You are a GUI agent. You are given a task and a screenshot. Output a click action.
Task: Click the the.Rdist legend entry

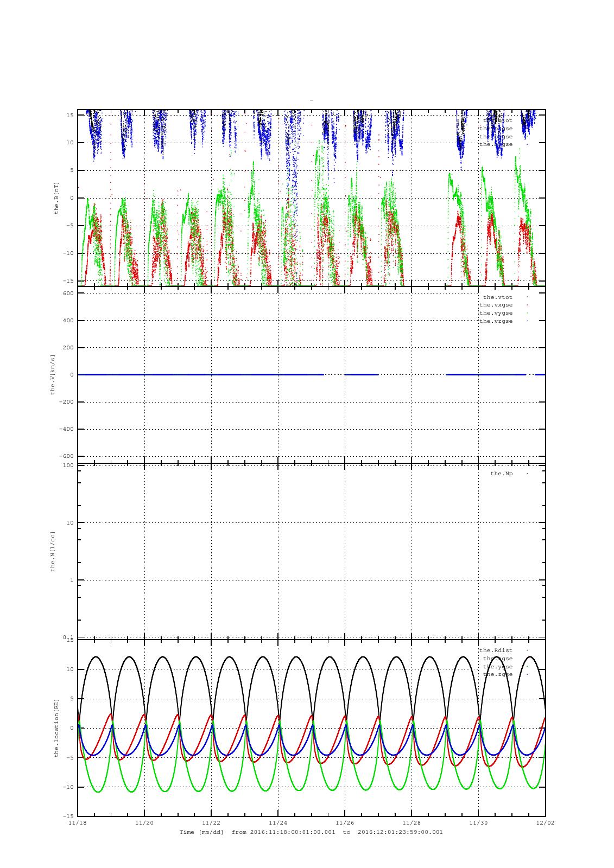click(x=496, y=650)
